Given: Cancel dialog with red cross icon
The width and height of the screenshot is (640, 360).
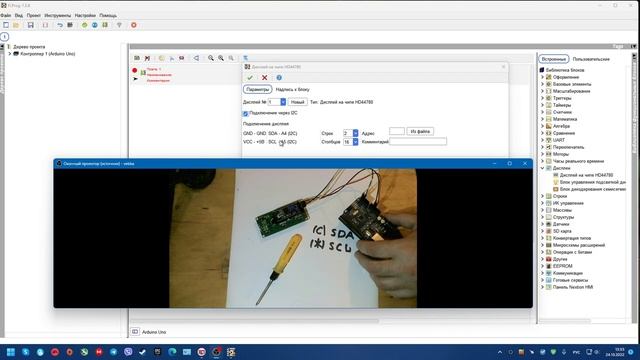Looking at the screenshot, I should click(264, 78).
